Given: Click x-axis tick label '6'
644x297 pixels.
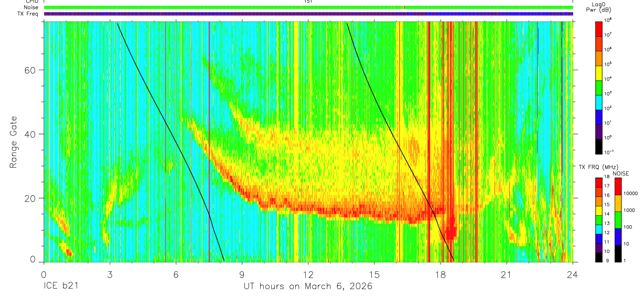Looking at the screenshot, I should [176, 274].
